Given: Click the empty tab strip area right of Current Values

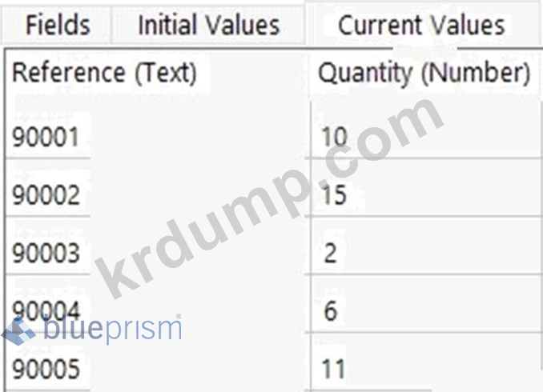Looking at the screenshot, I should [529, 25].
